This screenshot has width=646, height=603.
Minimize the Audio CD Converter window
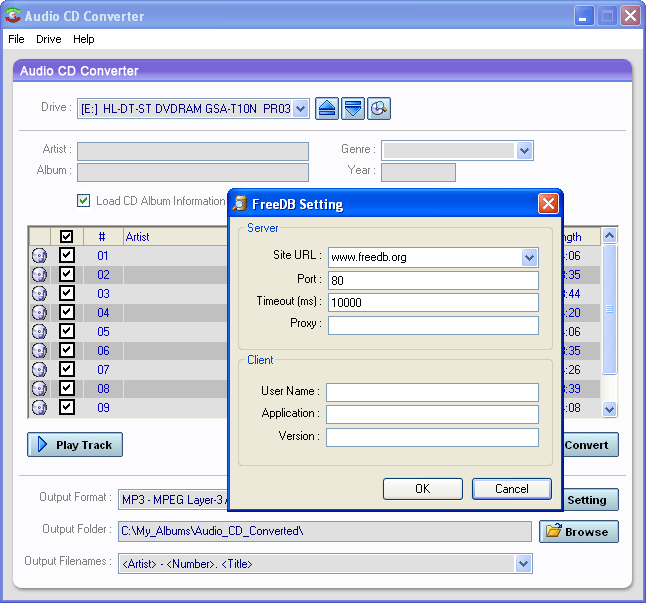tap(584, 16)
